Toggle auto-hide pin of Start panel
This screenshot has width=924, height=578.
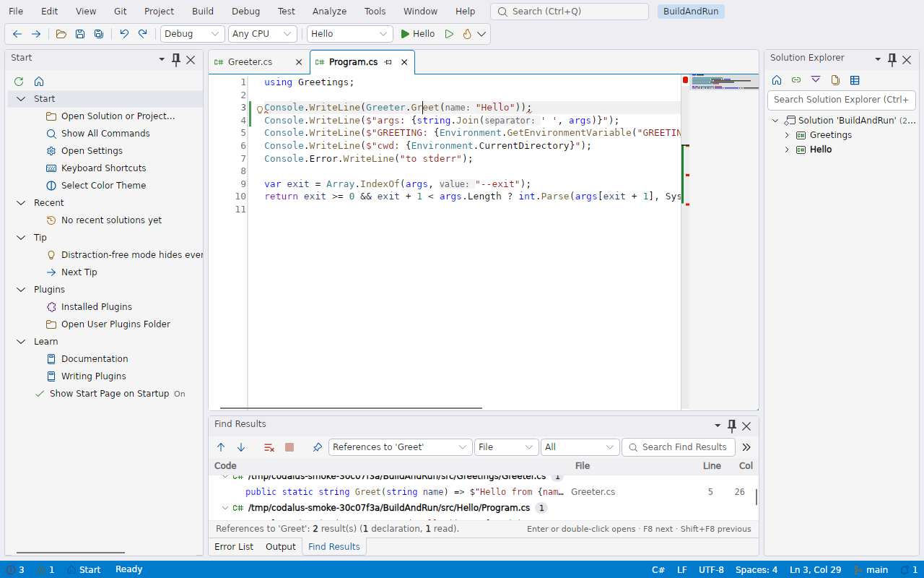coord(176,59)
